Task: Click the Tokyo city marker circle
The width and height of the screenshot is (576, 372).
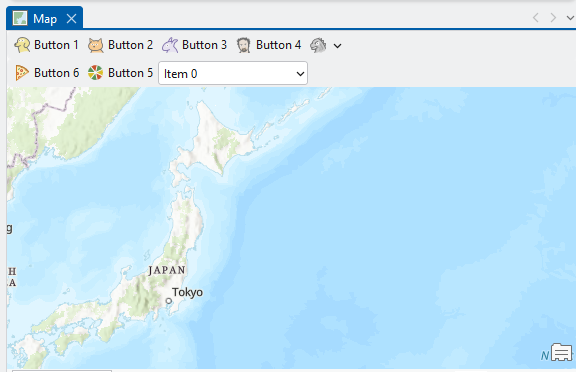Action: tap(169, 301)
